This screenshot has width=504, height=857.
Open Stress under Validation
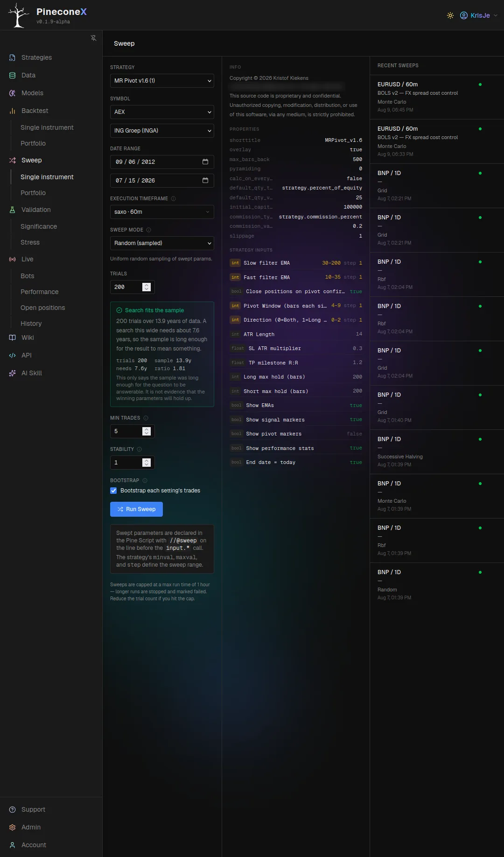pyautogui.click(x=30, y=242)
